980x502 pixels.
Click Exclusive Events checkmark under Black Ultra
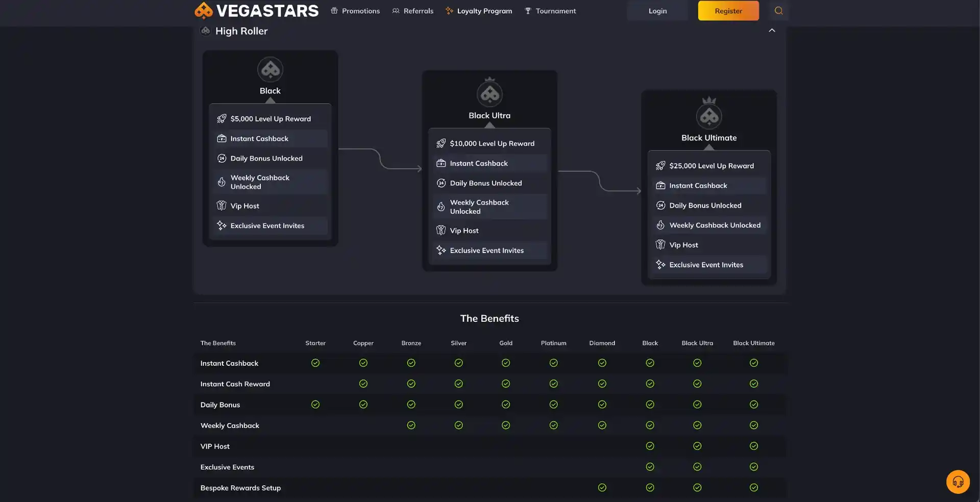tap(697, 467)
